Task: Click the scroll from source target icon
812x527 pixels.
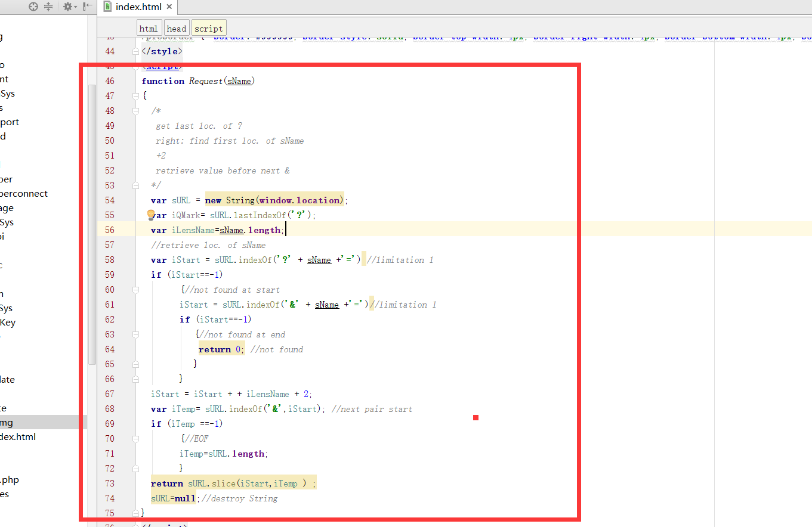Action: (x=33, y=7)
